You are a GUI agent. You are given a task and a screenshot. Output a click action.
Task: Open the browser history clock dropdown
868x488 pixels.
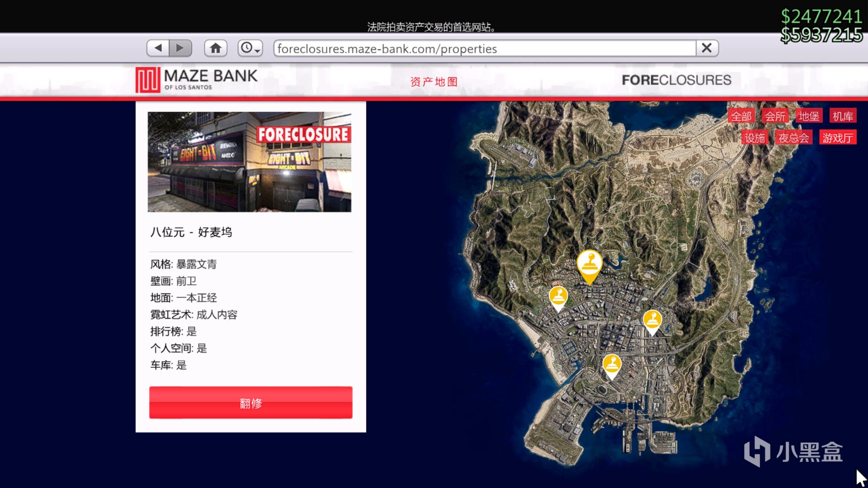(250, 48)
